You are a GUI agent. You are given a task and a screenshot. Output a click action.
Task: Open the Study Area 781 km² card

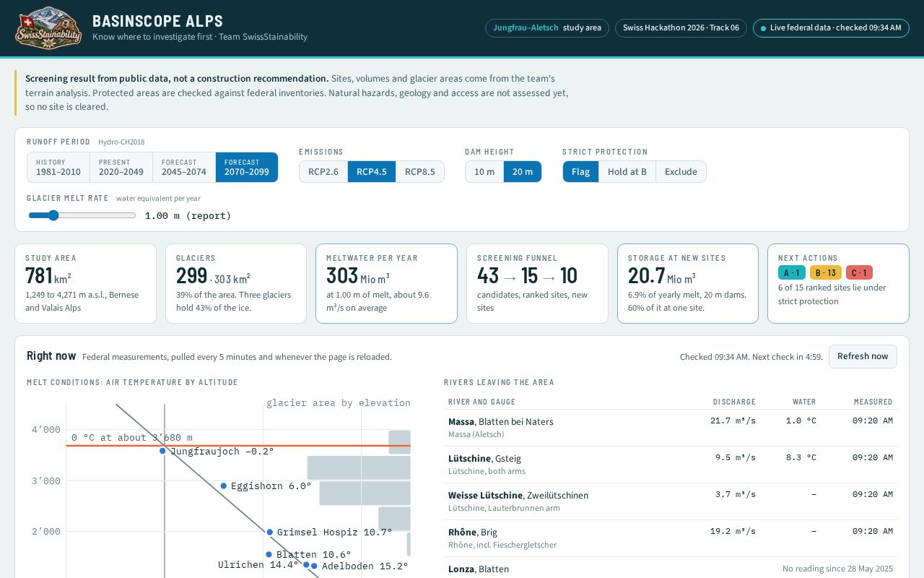pos(86,283)
